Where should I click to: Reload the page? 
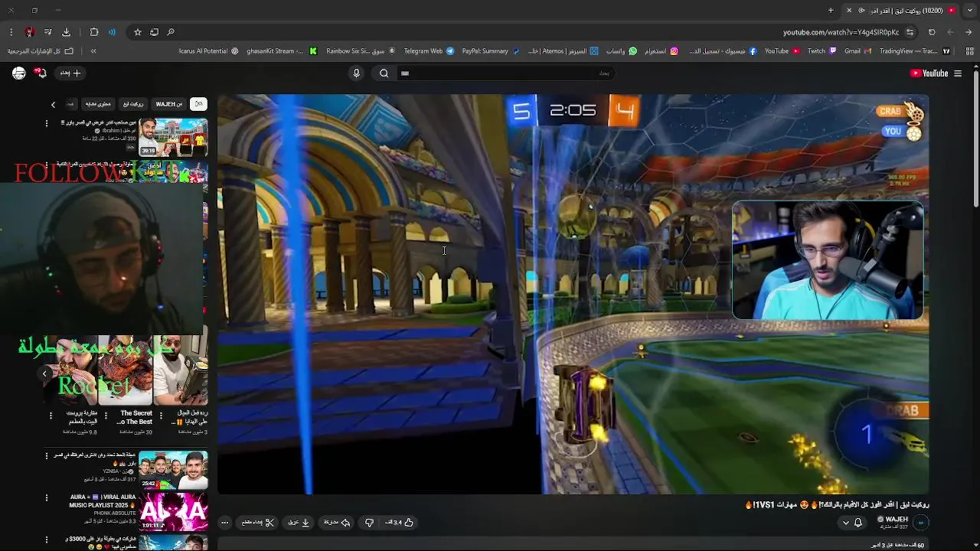tap(932, 32)
